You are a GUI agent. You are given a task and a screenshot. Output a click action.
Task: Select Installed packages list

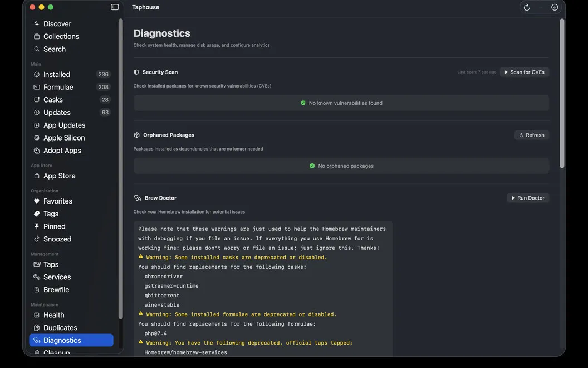pos(71,74)
